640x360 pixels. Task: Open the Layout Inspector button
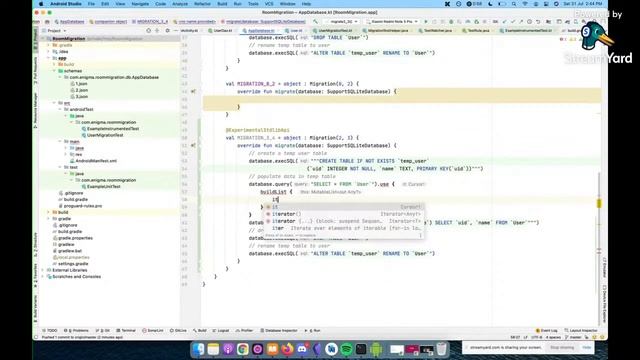581,331
